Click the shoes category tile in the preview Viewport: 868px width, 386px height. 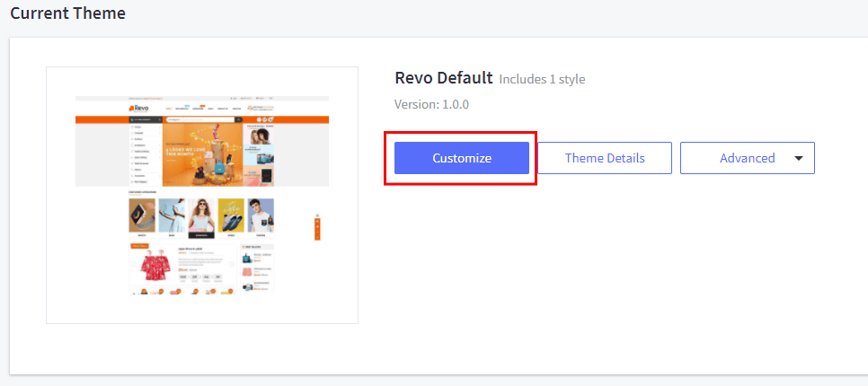point(231,216)
